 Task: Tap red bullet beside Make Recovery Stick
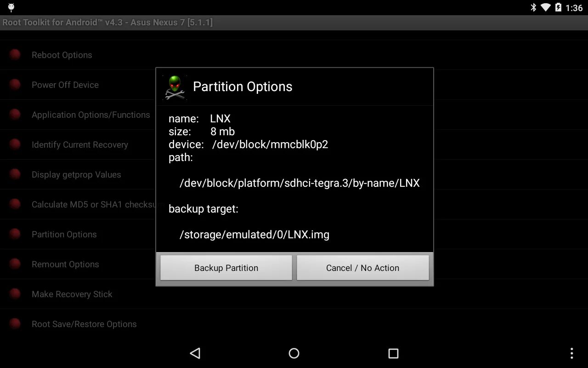(x=15, y=294)
